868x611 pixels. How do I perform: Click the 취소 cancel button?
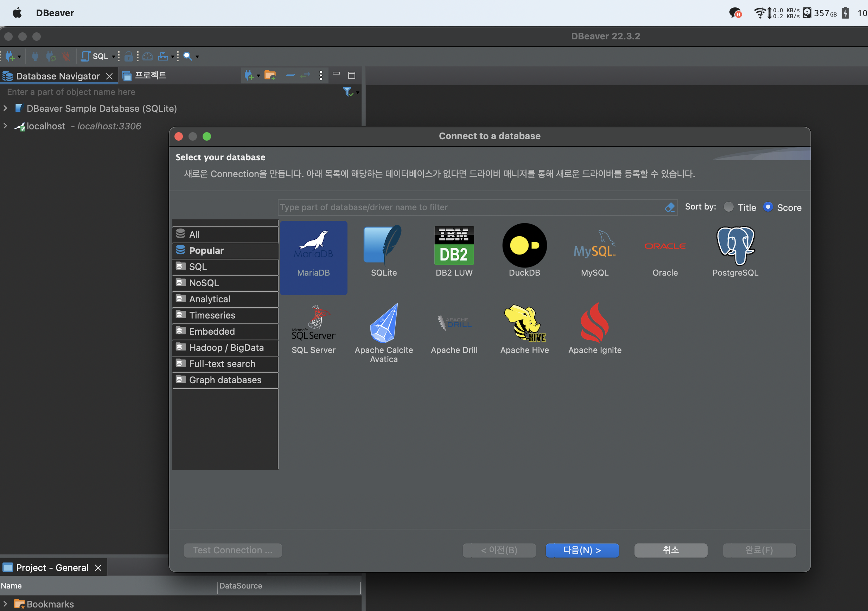tap(670, 550)
